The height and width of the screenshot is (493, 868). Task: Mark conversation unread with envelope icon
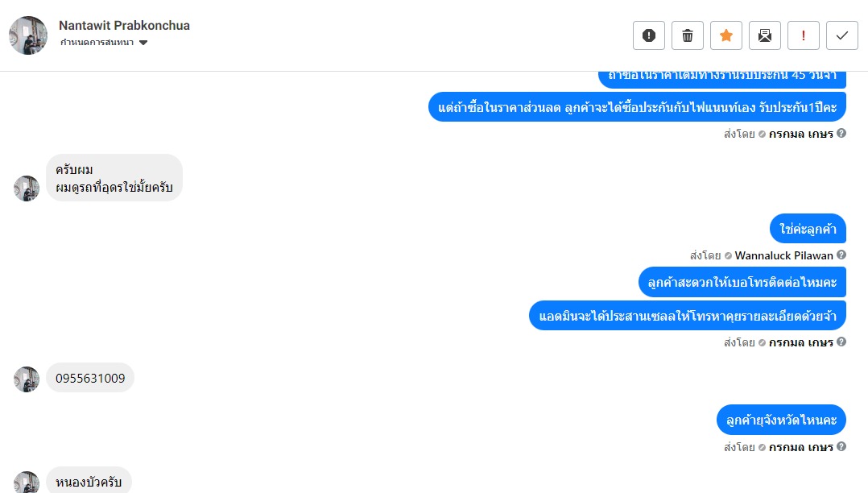coord(765,35)
